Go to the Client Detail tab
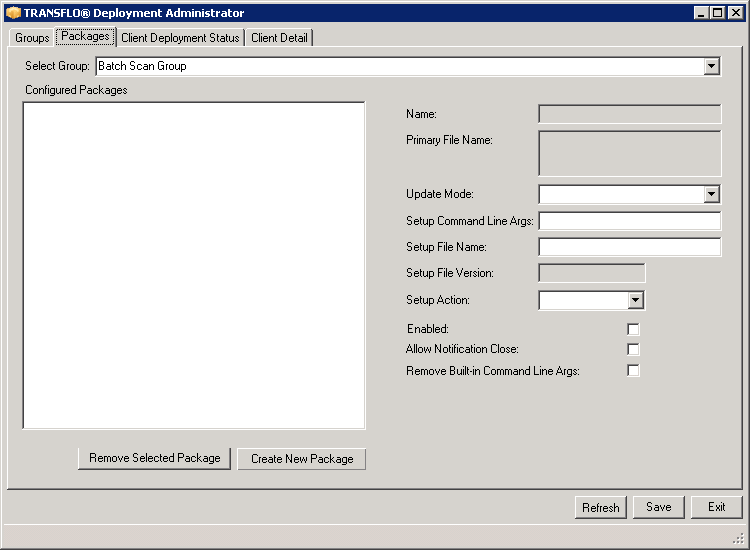Screen dimensions: 750x550 coord(279,38)
